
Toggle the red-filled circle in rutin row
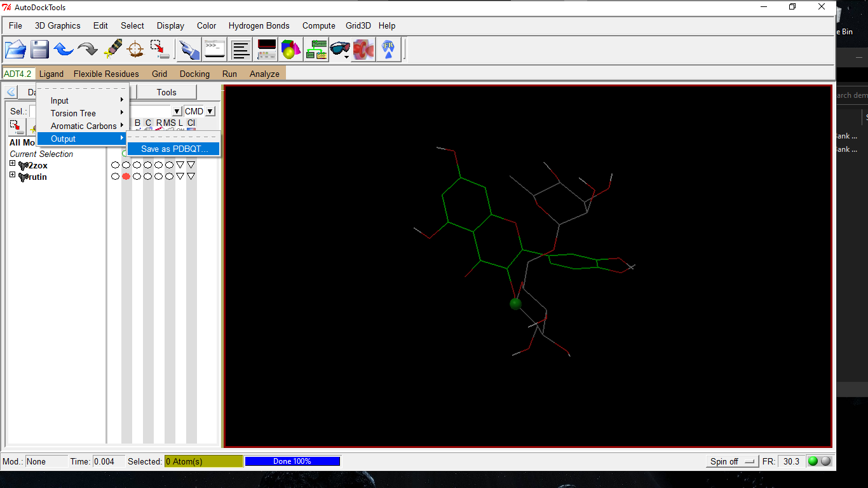tap(126, 177)
